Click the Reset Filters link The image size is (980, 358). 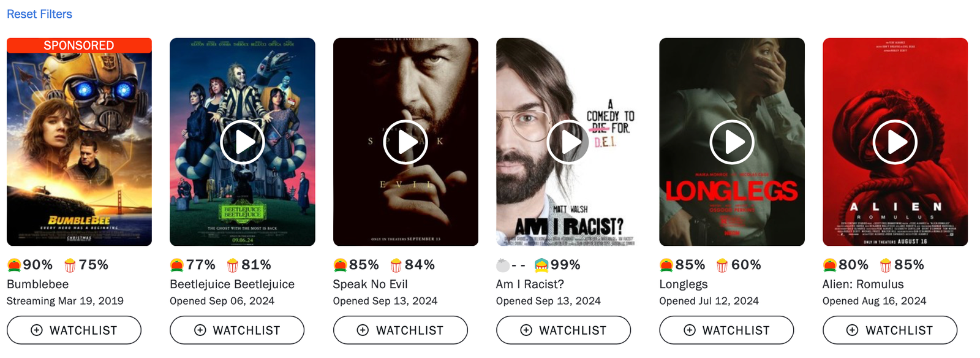39,13
